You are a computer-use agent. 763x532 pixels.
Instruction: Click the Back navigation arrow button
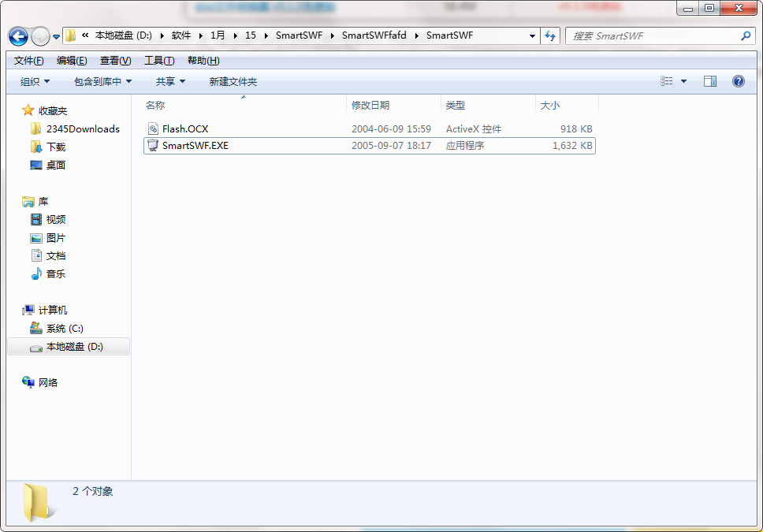18,36
